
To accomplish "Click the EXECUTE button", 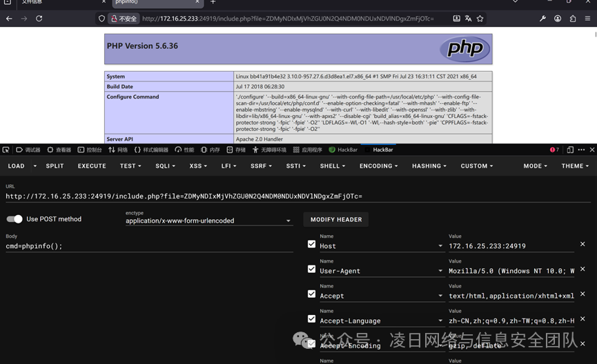I will click(x=92, y=166).
